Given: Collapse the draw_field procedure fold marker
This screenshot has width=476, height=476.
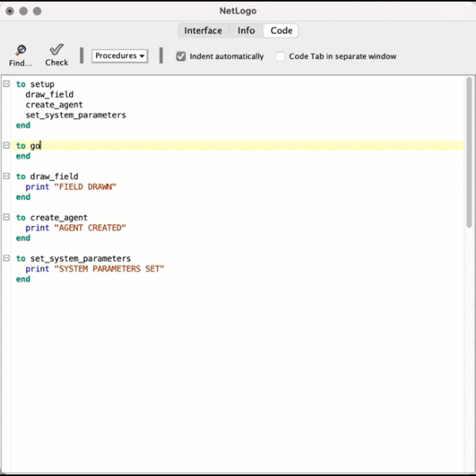Looking at the screenshot, I should 6,176.
